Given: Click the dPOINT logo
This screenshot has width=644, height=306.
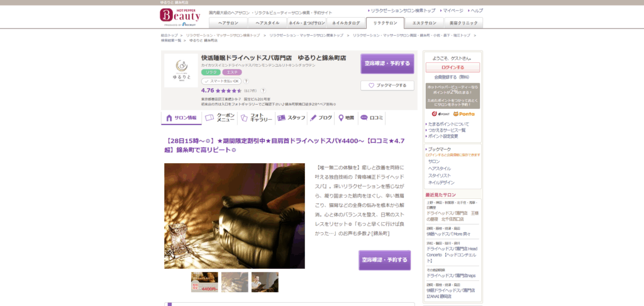Looking at the screenshot, I should [441, 114].
